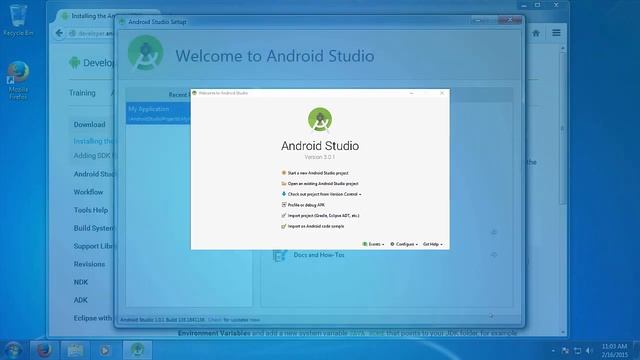Click the Docs and How-Tos icon
The width and height of the screenshot is (640, 360).
click(x=280, y=256)
